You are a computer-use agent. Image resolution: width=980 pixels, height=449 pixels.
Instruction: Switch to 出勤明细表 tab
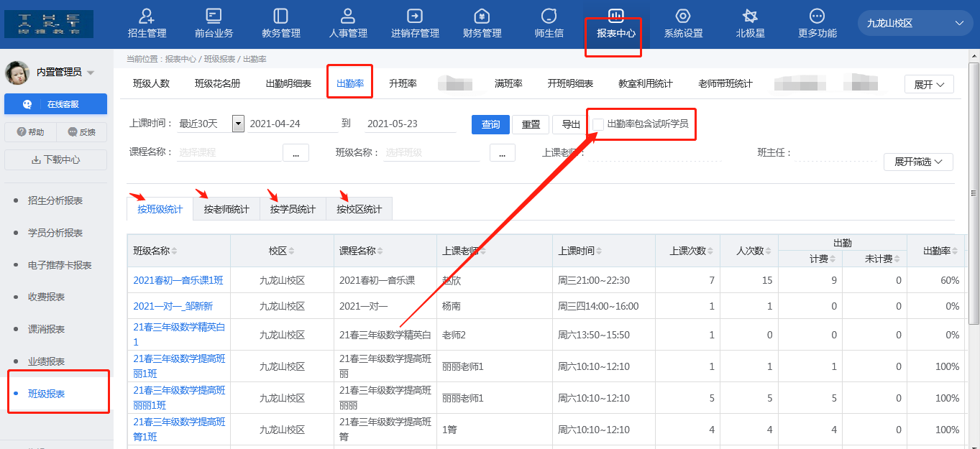(x=288, y=83)
